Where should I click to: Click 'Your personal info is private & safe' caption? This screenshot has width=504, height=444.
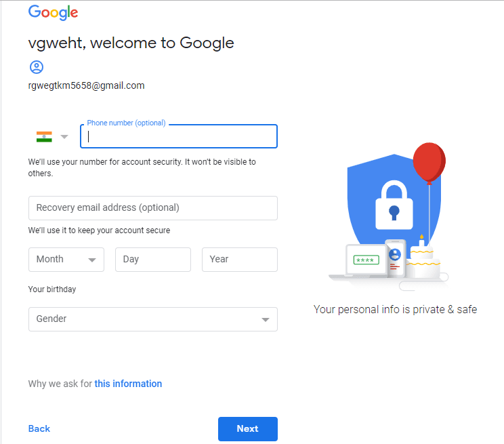click(x=395, y=310)
